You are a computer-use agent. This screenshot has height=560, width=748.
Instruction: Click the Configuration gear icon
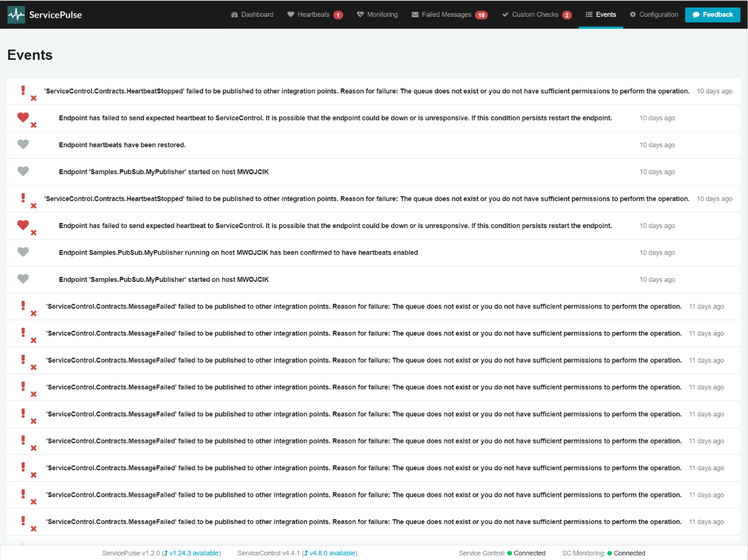point(633,14)
